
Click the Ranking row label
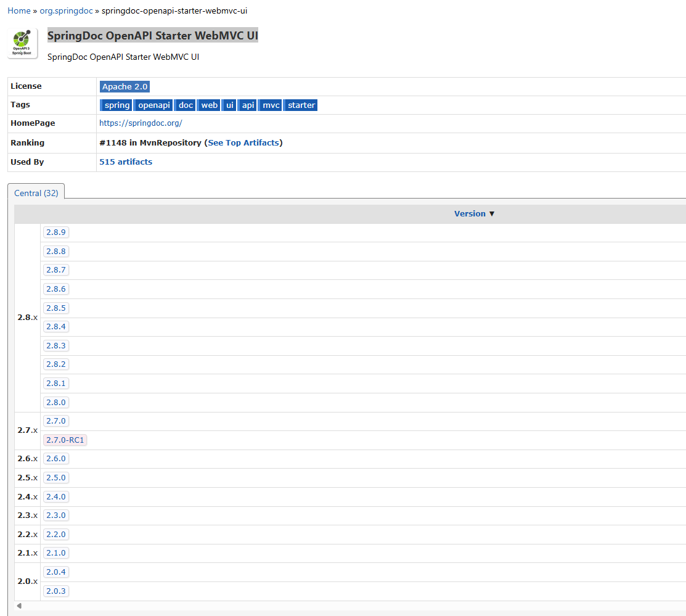pyautogui.click(x=27, y=142)
